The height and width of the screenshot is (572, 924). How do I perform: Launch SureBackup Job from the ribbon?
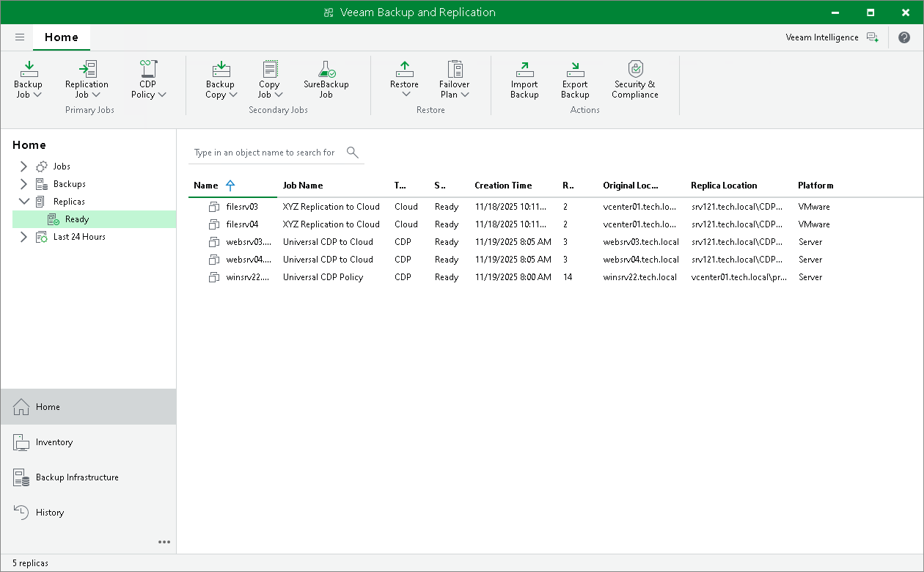(326, 70)
